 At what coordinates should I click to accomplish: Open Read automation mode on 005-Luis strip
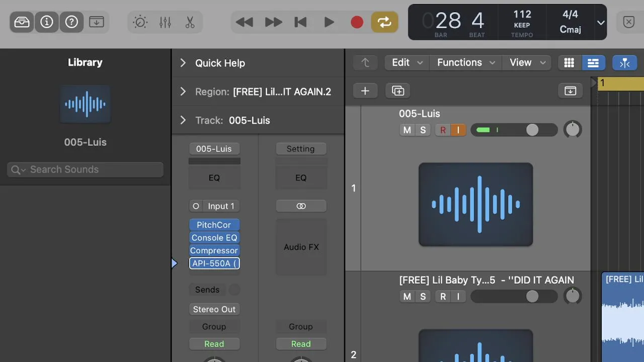tap(214, 344)
